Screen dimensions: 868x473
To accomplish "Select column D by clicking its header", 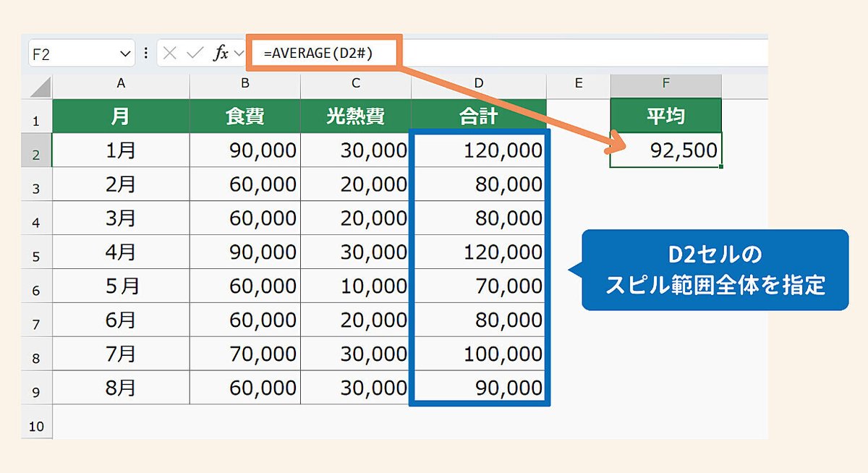I will (x=478, y=83).
